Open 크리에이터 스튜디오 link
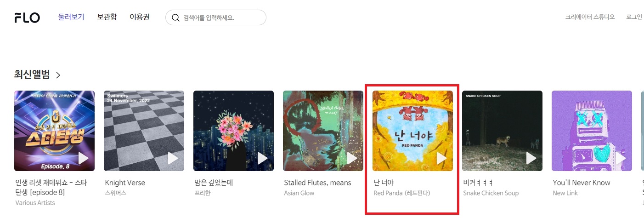 pos(590,17)
